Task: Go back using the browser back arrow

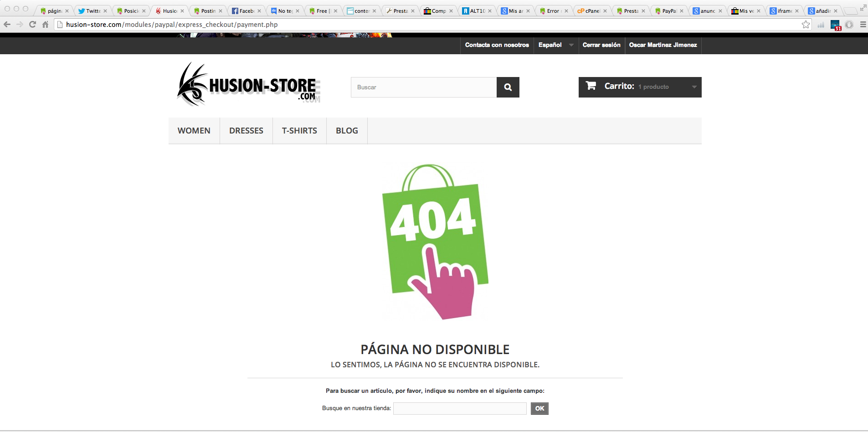Action: 7,25
